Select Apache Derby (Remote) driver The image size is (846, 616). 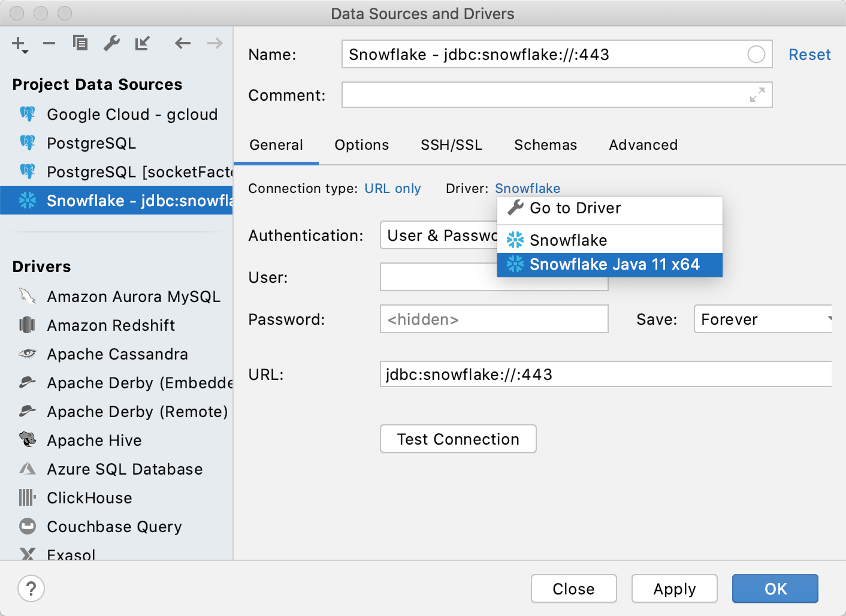pyautogui.click(x=116, y=412)
